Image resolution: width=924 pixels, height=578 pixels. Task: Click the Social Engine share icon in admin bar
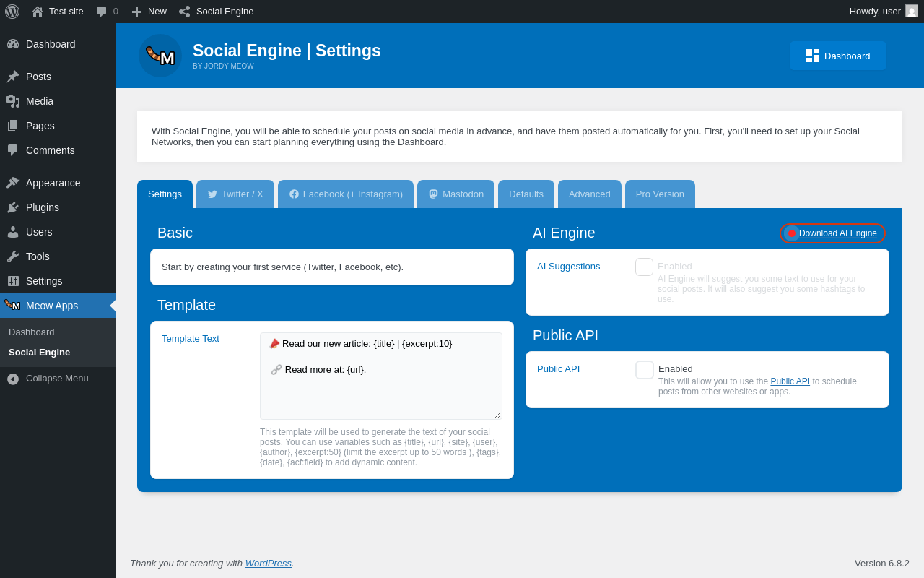[185, 12]
